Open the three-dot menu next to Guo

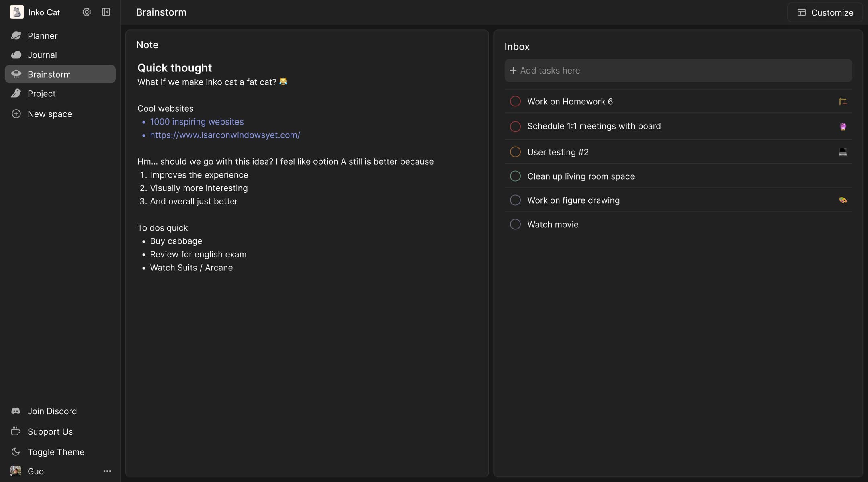pos(107,471)
